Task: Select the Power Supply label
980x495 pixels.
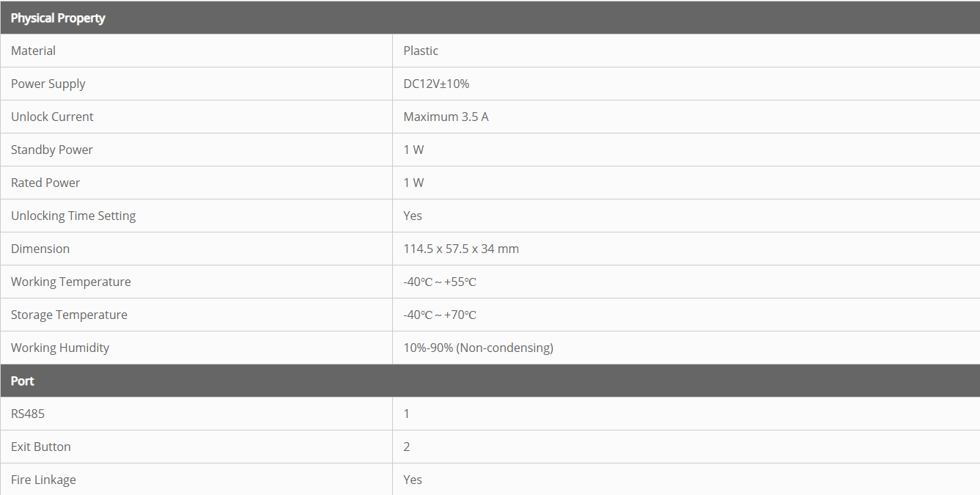Action: (48, 84)
